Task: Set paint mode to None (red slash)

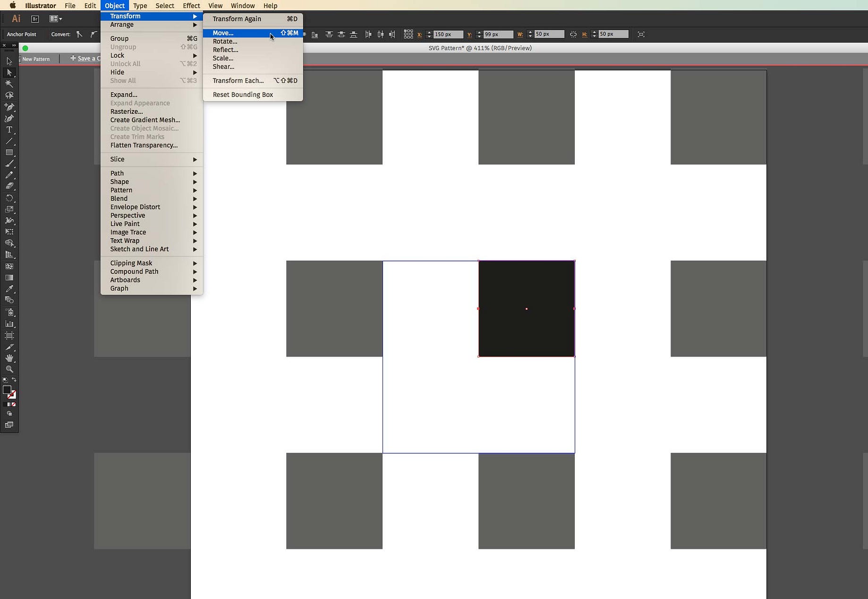Action: 14,404
